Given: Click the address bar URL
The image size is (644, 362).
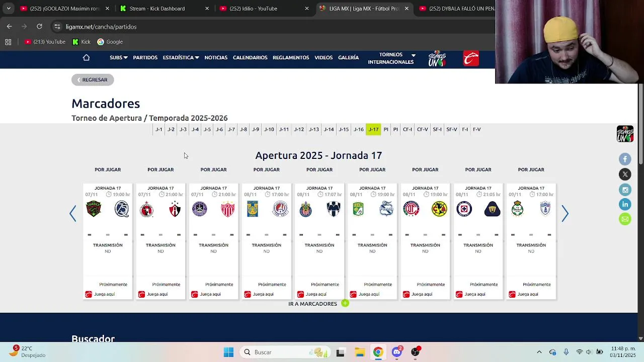Looking at the screenshot, I should tap(101, 27).
